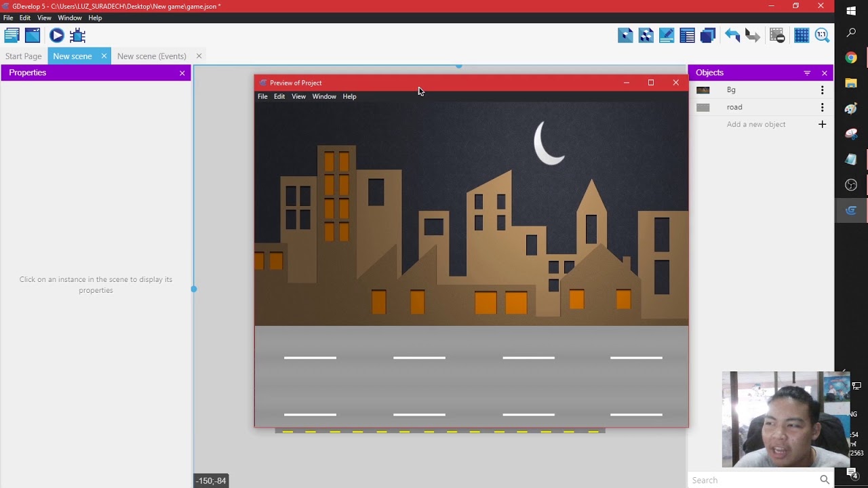Open Google Chrome from the taskbar
Screen dimensions: 868x488
point(851,58)
